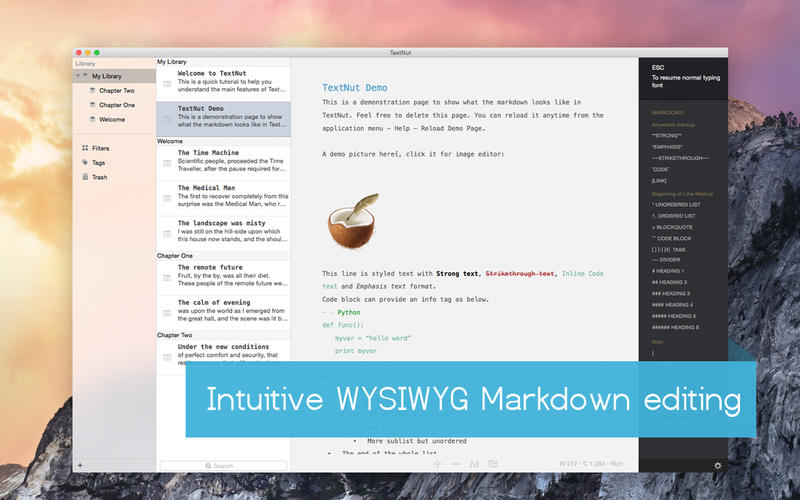Insert ## HEADING 2 markup
Screen dimensions: 800x500
[x=669, y=282]
